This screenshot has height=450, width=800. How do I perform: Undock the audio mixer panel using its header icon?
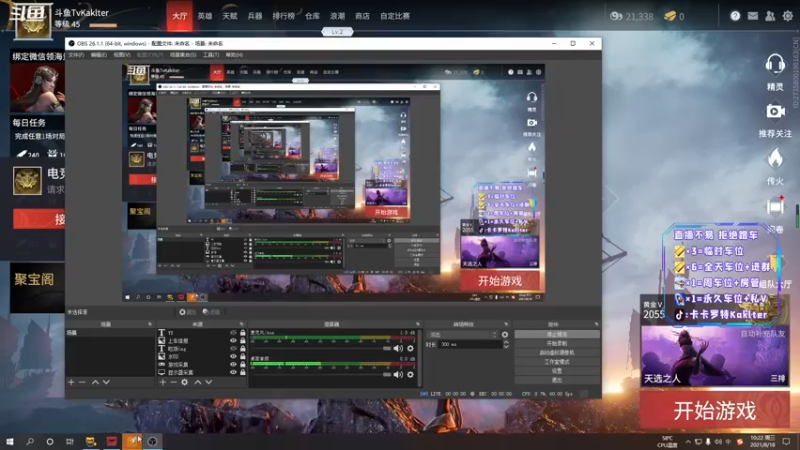(417, 324)
